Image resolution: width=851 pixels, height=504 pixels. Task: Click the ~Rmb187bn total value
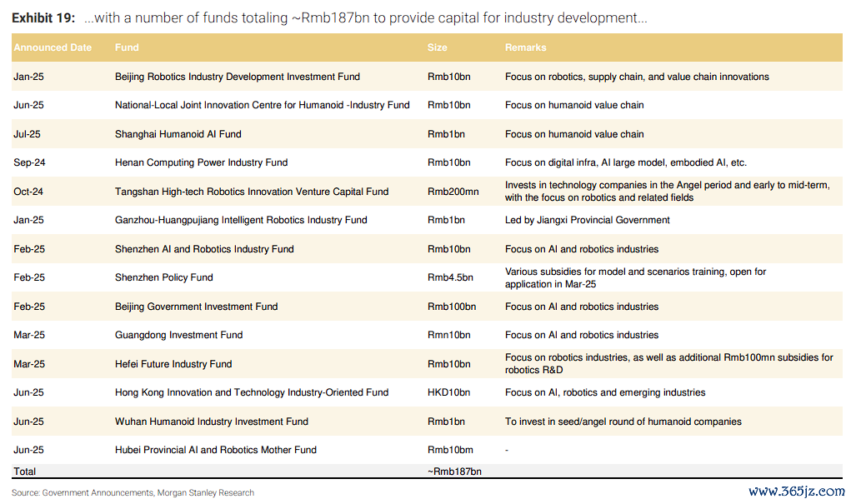(454, 472)
